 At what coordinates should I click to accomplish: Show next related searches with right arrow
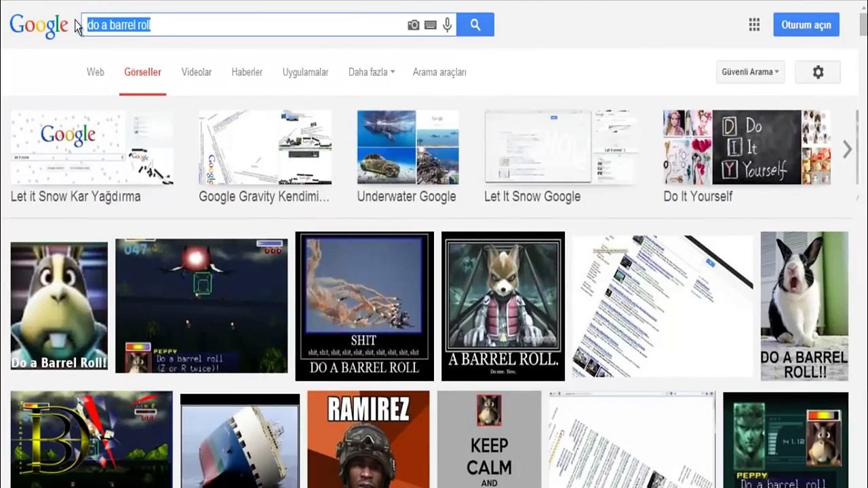pos(847,150)
